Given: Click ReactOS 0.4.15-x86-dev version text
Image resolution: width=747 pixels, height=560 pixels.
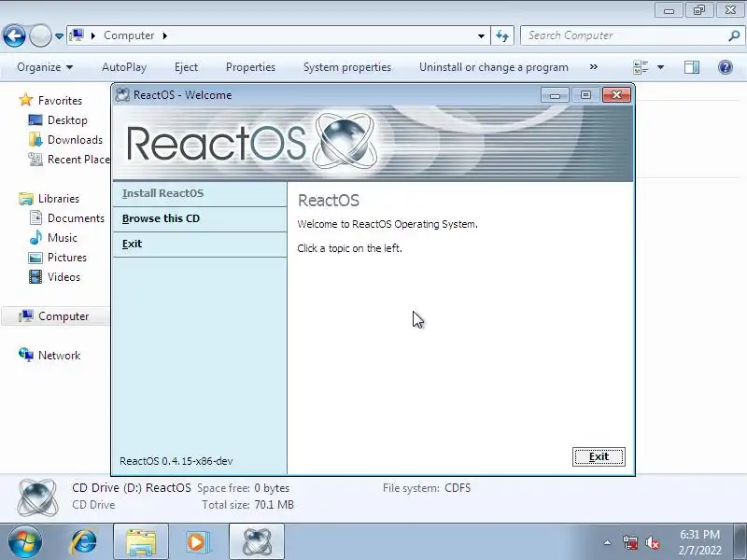Looking at the screenshot, I should click(x=176, y=461).
